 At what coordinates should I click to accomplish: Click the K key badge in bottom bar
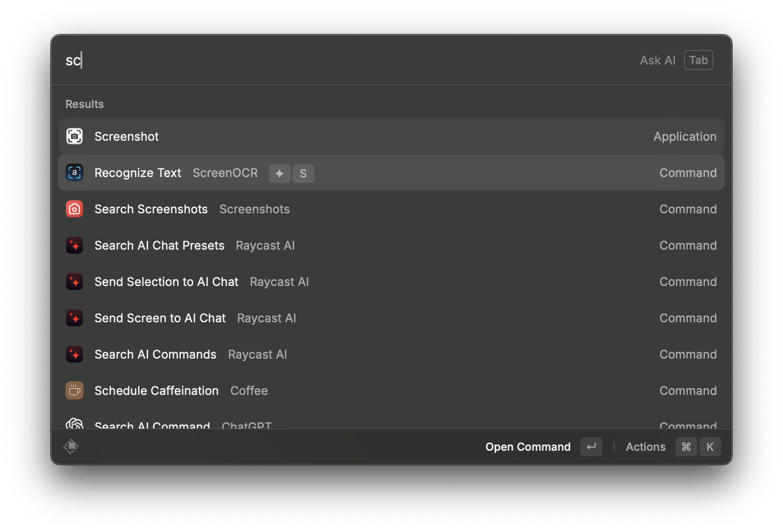[710, 447]
